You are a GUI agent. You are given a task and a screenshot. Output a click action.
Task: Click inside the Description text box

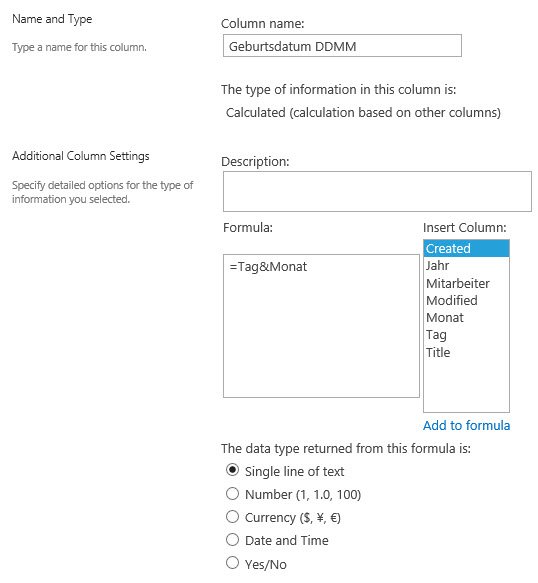click(x=377, y=191)
